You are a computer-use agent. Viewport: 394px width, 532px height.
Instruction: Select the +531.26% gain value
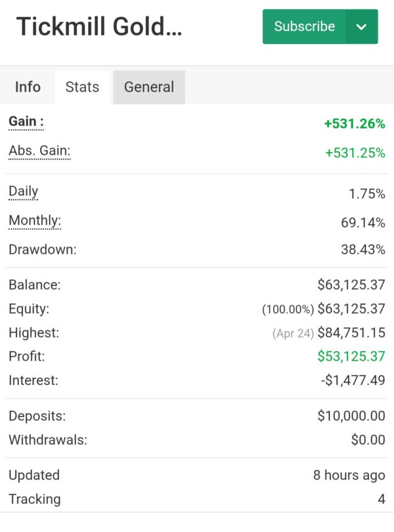[355, 123]
